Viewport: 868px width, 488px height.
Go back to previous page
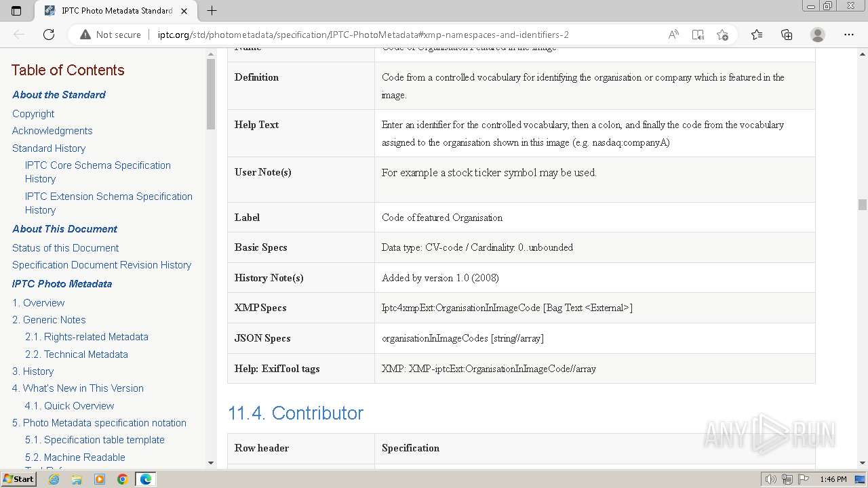click(x=19, y=35)
